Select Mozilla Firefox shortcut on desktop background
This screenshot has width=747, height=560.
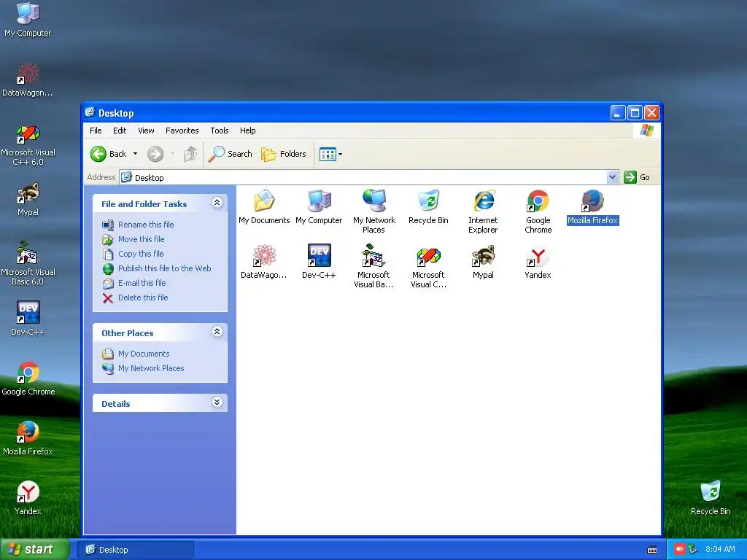28,438
